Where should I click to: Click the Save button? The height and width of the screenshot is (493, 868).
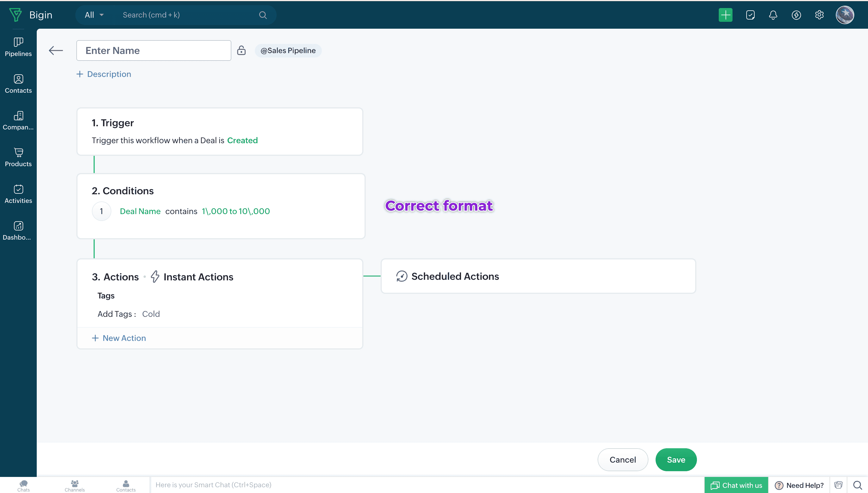click(676, 459)
